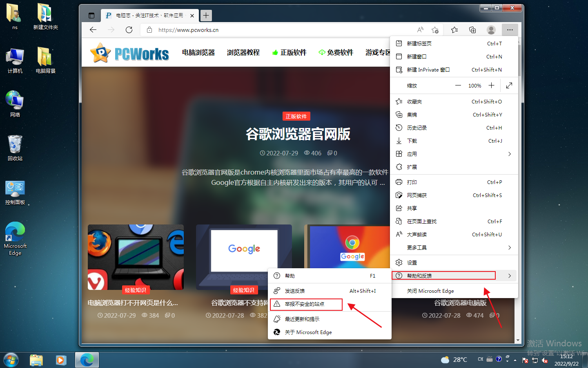Click the user profile avatar
The image size is (588, 368).
tap(491, 30)
